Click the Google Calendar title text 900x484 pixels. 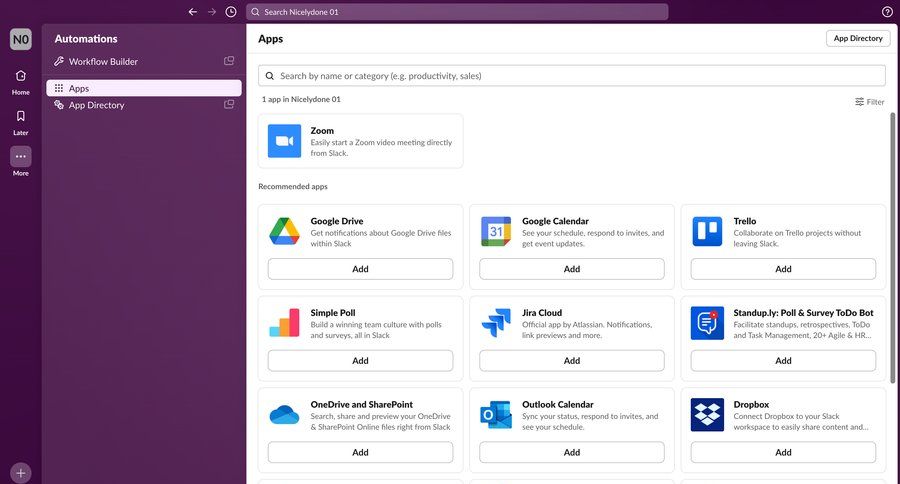tap(556, 221)
